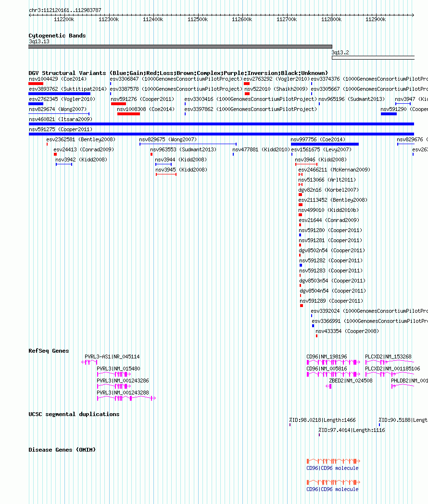Viewport: 428px width, 504px height.
Task: Click the gray 3q13.13 cytogenetic band
Action: click(x=180, y=47)
